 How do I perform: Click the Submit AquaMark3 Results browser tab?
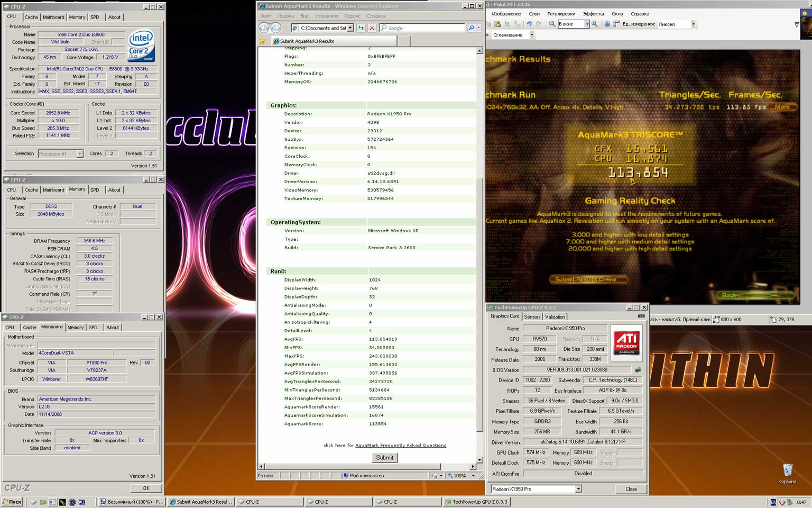point(334,41)
